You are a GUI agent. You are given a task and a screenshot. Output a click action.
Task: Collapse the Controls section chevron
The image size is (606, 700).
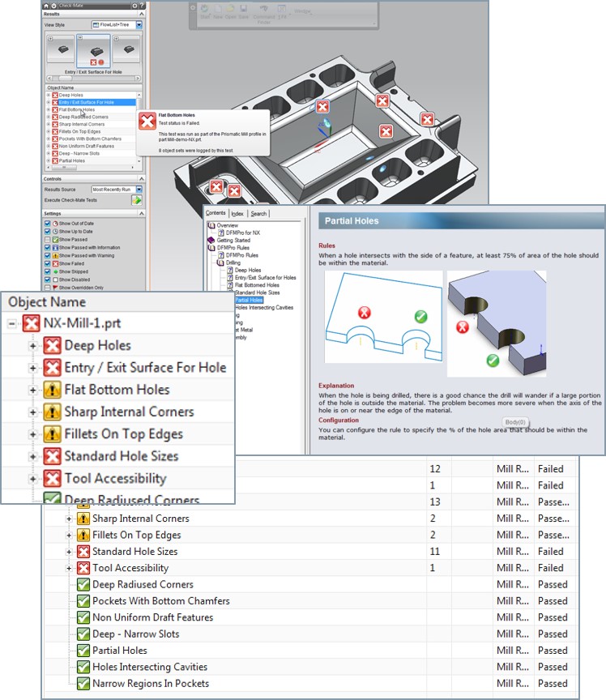(142, 178)
